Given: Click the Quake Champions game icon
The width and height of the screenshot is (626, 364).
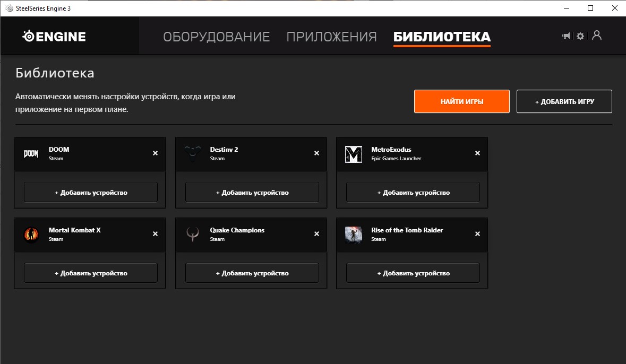Looking at the screenshot, I should tap(192, 235).
